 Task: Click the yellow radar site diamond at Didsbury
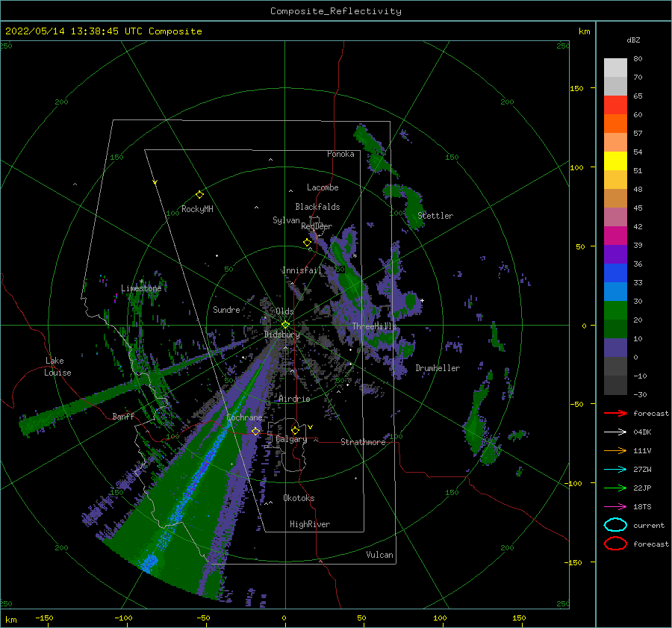click(285, 325)
